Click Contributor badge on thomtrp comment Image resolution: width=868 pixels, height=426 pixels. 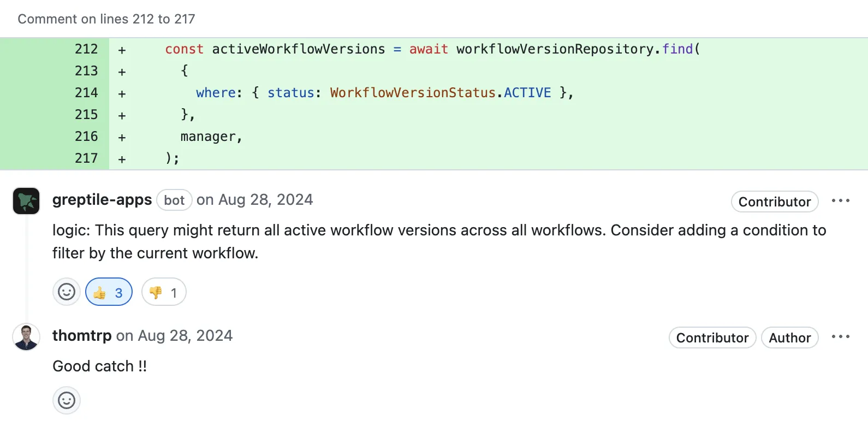click(x=712, y=338)
